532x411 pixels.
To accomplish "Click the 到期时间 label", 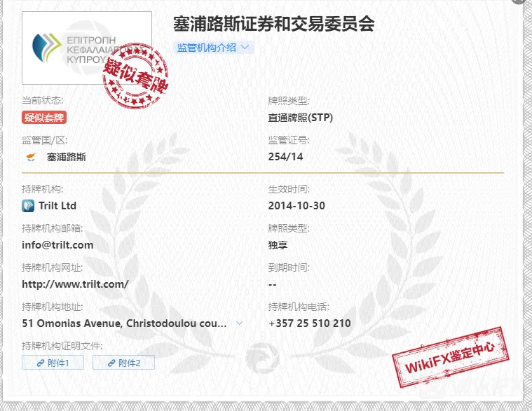I will pyautogui.click(x=289, y=267).
